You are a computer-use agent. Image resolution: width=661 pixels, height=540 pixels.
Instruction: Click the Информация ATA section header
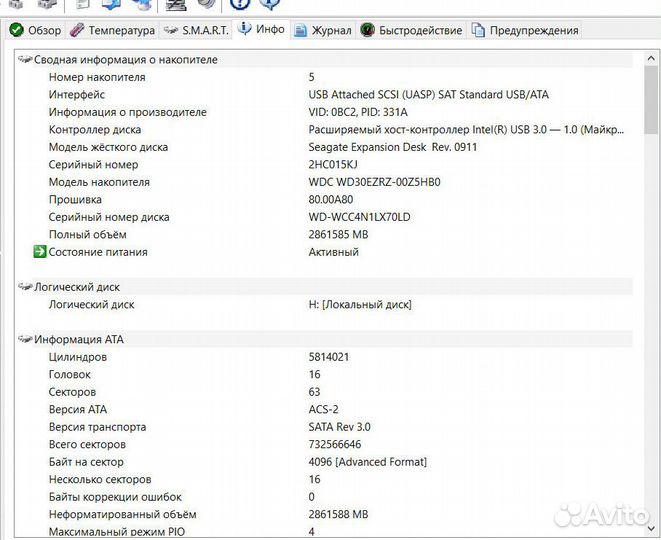(x=325, y=339)
